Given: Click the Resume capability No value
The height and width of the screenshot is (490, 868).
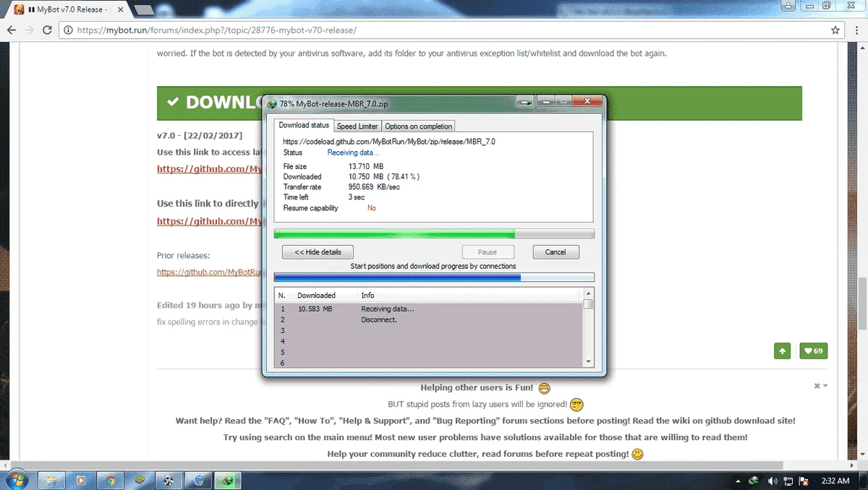Looking at the screenshot, I should click(x=372, y=208).
